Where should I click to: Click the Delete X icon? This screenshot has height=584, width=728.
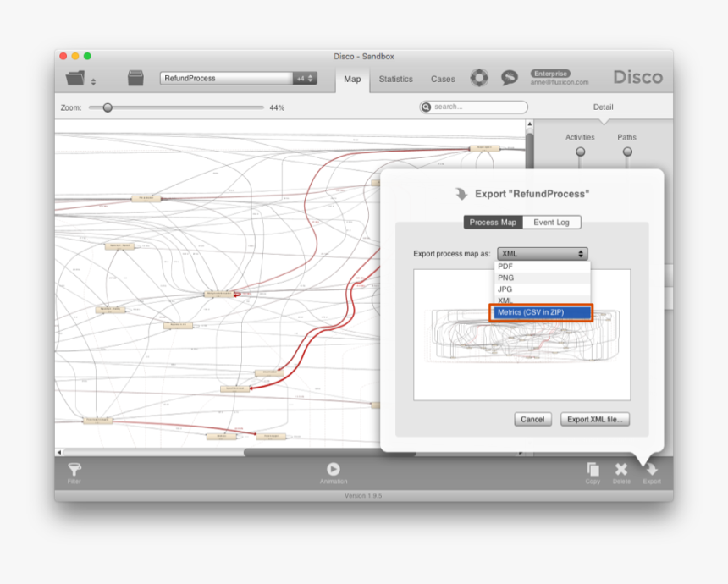pos(621,470)
